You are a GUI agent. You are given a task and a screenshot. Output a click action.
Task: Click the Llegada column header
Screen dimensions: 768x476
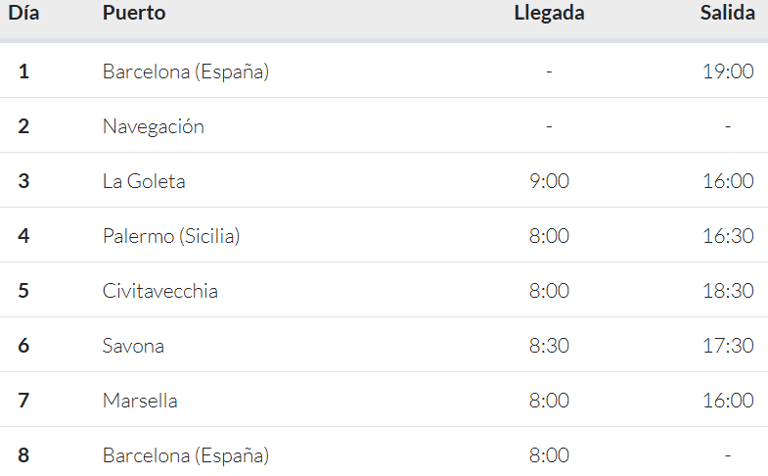coord(549,13)
